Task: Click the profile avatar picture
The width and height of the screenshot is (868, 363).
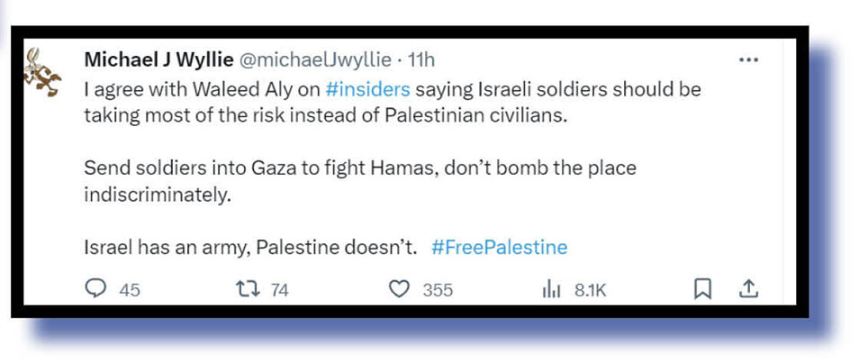Action: (42, 72)
